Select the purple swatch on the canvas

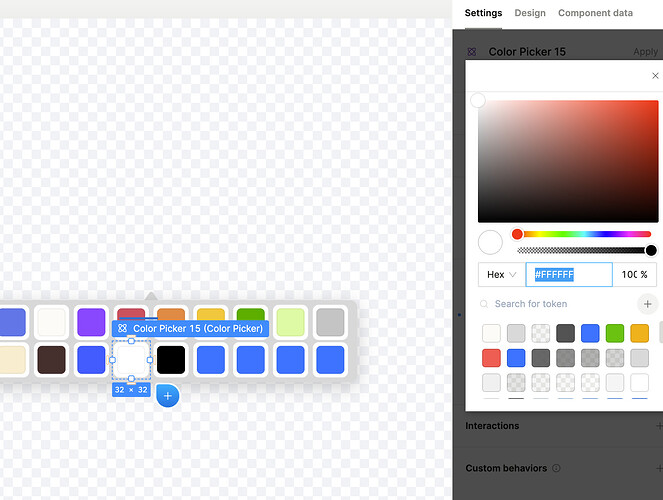pyautogui.click(x=91, y=322)
